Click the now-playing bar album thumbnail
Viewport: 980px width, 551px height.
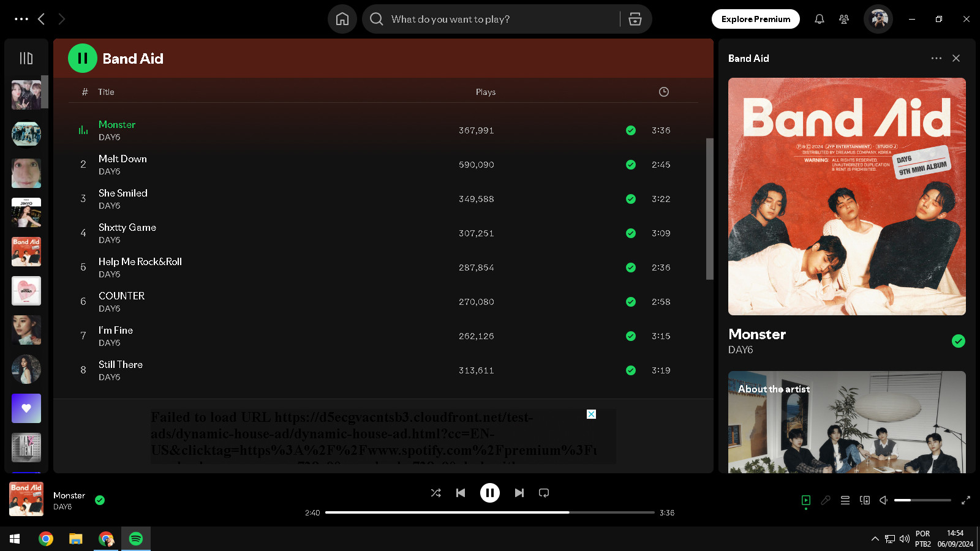click(x=26, y=499)
